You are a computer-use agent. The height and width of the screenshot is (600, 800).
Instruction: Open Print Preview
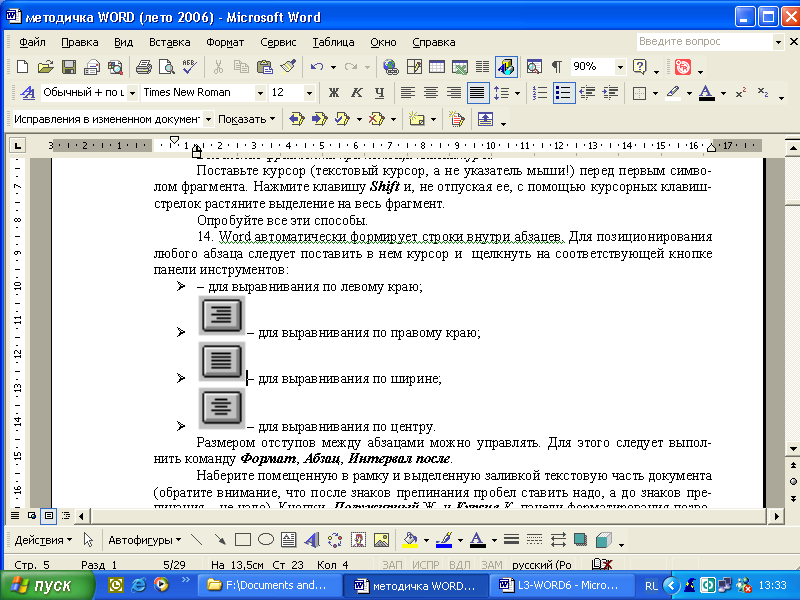[x=166, y=67]
